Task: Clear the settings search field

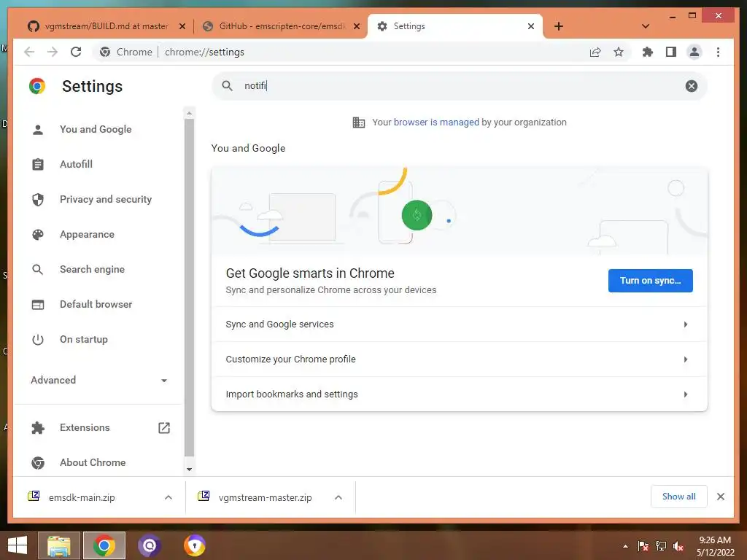Action: pyautogui.click(x=692, y=86)
